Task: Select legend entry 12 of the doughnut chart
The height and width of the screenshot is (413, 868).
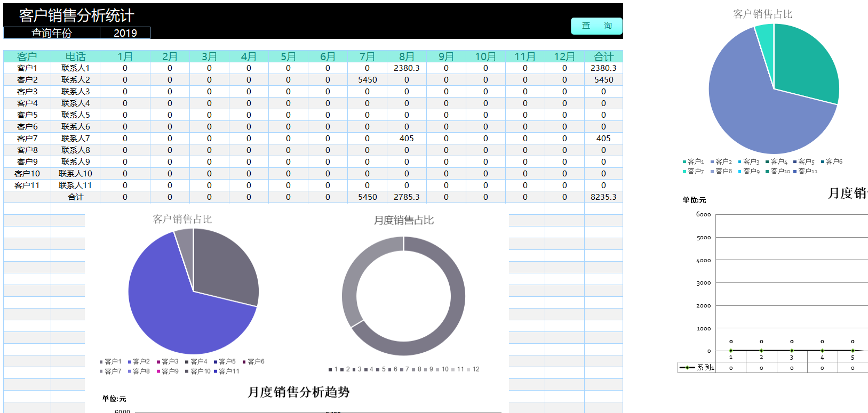Action: click(x=473, y=369)
